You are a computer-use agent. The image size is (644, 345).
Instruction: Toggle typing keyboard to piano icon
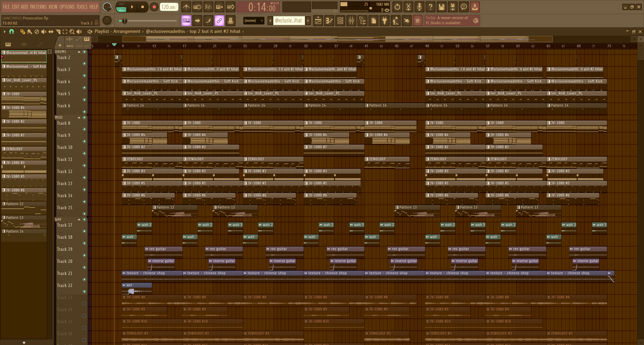click(186, 20)
